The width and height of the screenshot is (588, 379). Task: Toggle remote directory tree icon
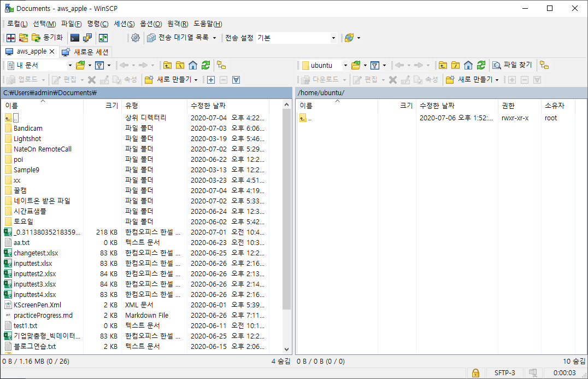(544, 65)
